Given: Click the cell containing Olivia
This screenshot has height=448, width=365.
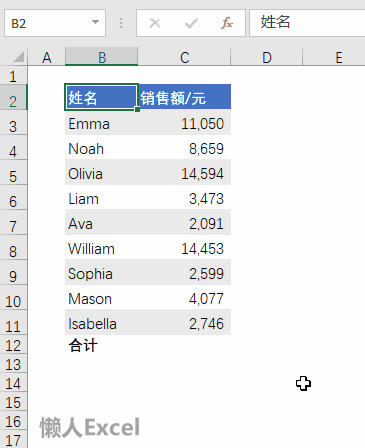Looking at the screenshot, I should [101, 172].
